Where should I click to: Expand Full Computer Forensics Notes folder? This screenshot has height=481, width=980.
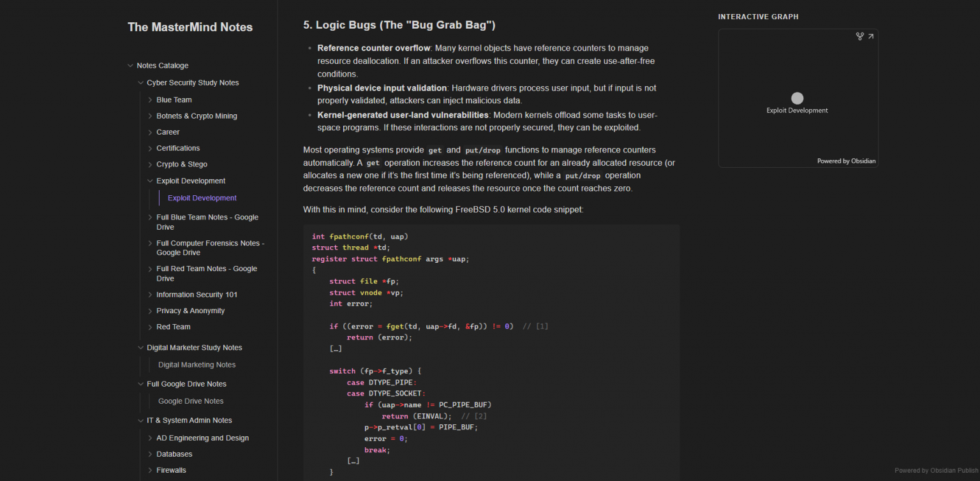(x=151, y=243)
